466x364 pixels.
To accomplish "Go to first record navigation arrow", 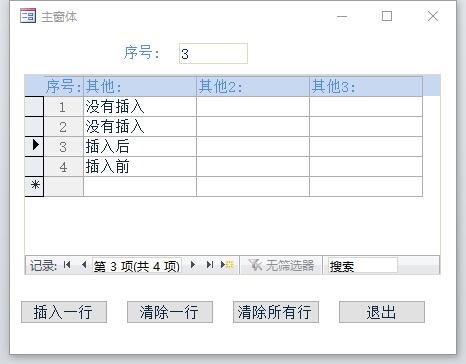I will point(67,265).
